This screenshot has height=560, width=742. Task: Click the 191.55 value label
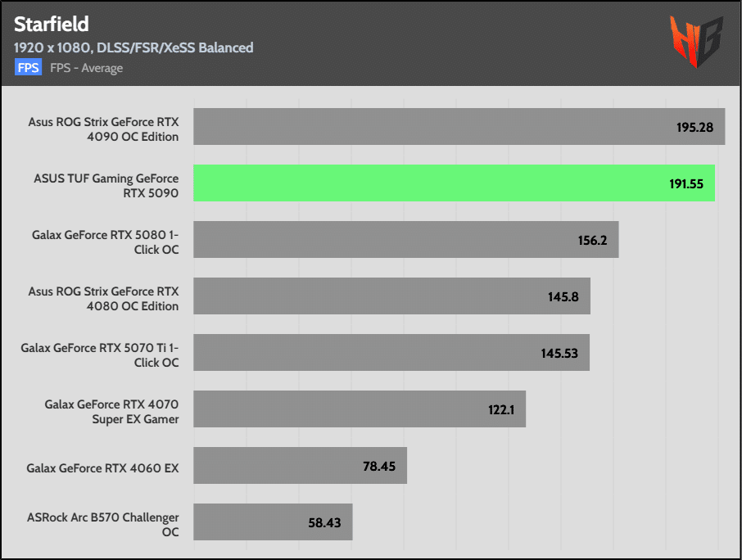click(686, 184)
